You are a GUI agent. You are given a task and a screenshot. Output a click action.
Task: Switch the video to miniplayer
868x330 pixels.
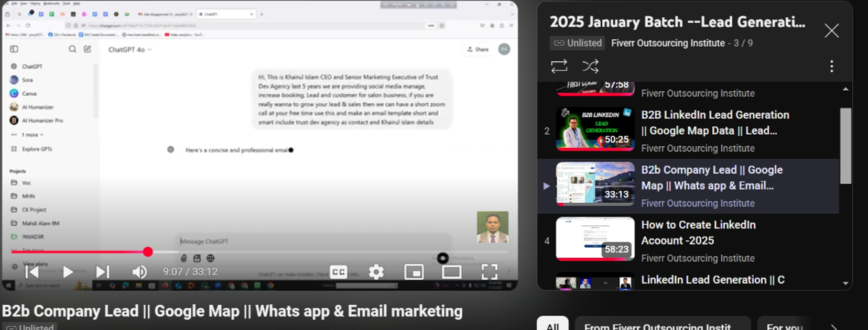(x=414, y=272)
